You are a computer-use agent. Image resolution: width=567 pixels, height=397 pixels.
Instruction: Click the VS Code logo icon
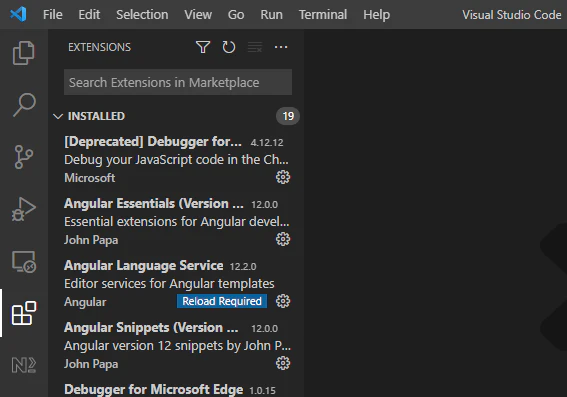coord(18,14)
